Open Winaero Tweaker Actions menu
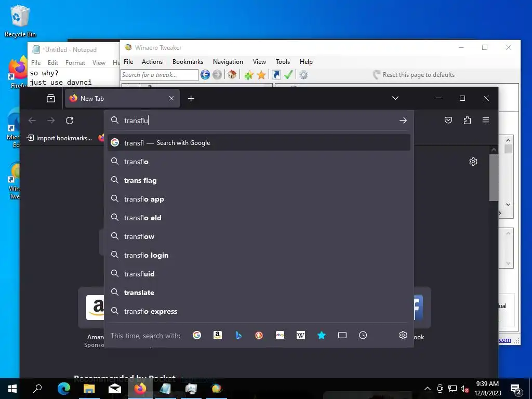 152,62
